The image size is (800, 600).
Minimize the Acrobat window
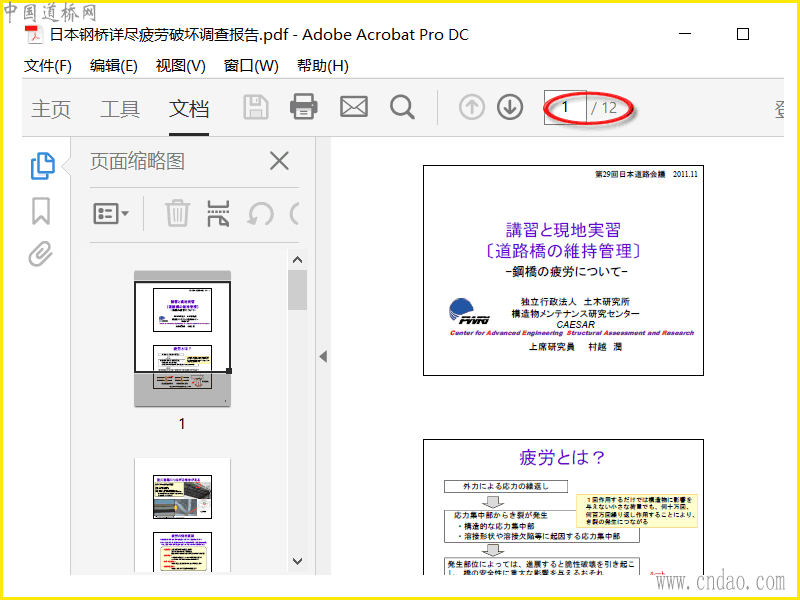tap(685, 34)
